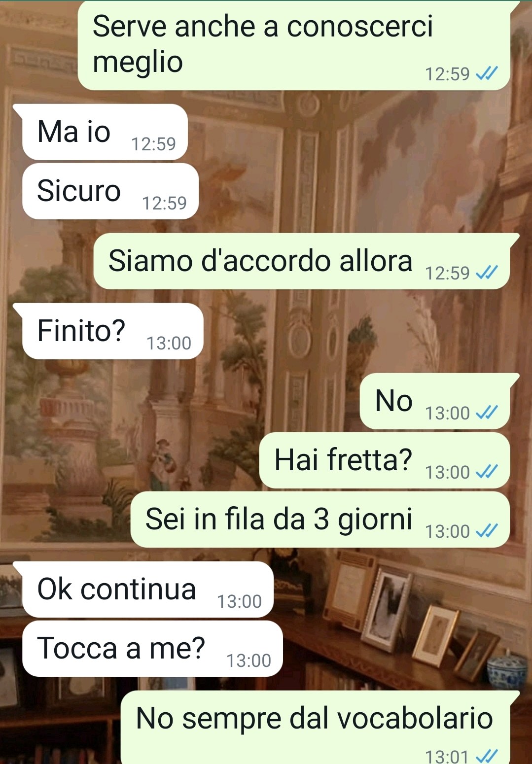Tap the "Finito?" message bubble
The height and width of the screenshot is (764, 532).
tap(112, 331)
